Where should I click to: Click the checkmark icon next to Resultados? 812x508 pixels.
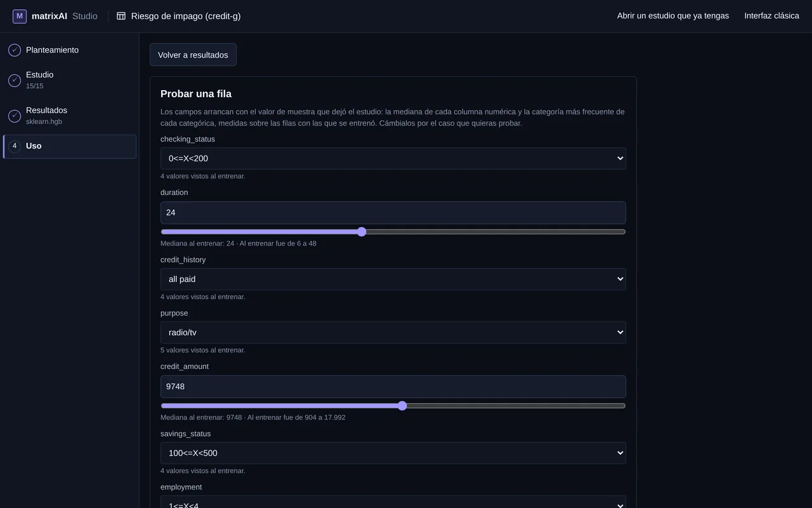(x=15, y=116)
